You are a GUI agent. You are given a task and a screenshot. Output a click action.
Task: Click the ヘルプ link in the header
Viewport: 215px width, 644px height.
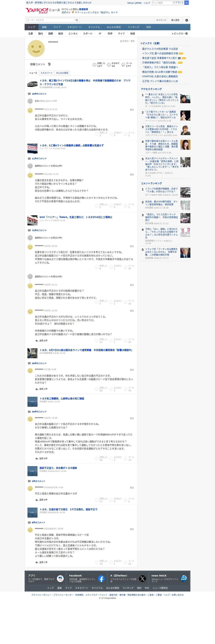(x=147, y=3)
